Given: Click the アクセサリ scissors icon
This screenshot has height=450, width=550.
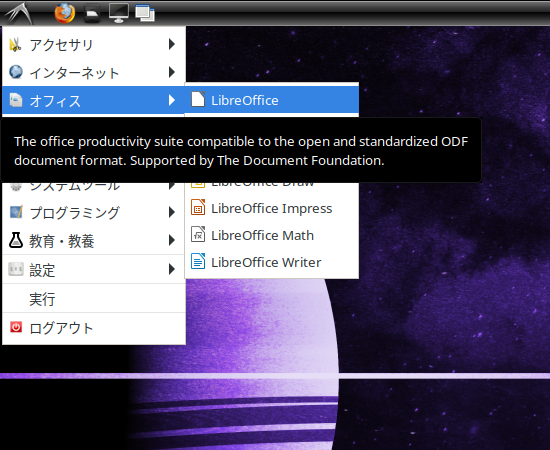Looking at the screenshot, I should pyautogui.click(x=16, y=45).
